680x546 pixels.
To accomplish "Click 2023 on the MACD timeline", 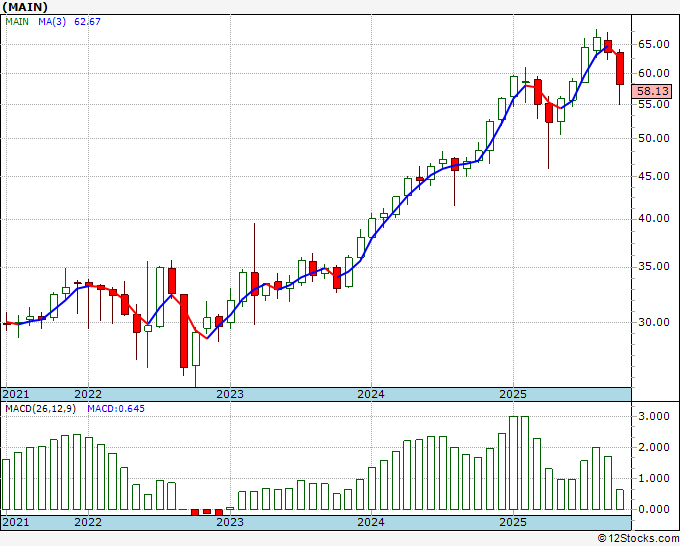I will point(230,522).
